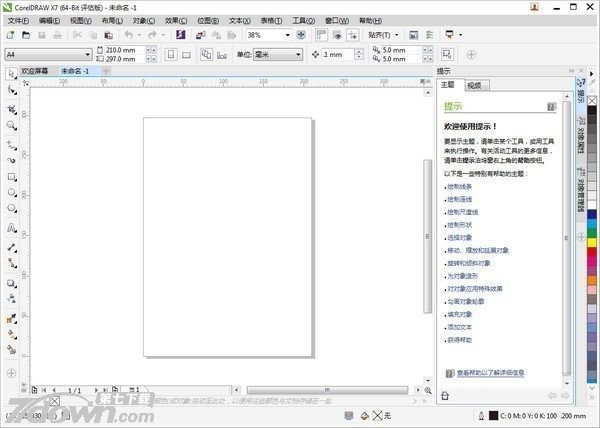Switch to the 视频 tab in hints
The width and height of the screenshot is (600, 428).
(x=474, y=86)
